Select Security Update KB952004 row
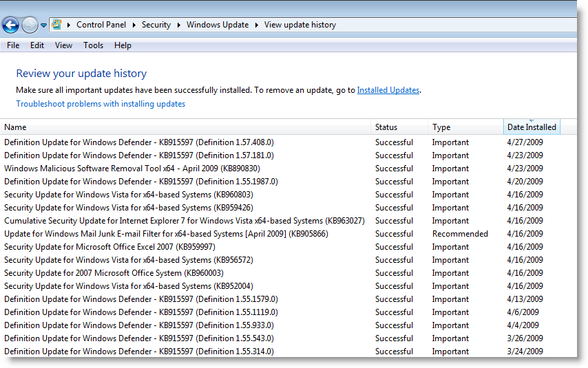 (x=288, y=286)
